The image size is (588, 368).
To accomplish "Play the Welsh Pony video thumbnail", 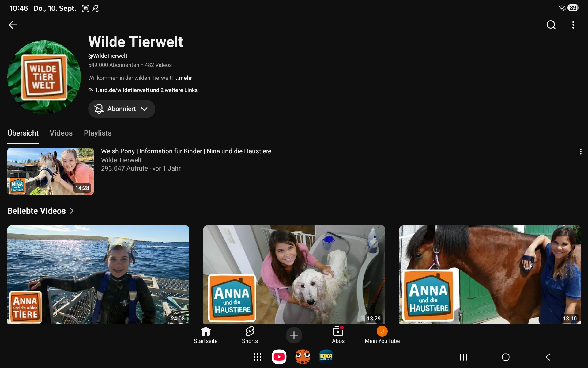I will coord(51,171).
